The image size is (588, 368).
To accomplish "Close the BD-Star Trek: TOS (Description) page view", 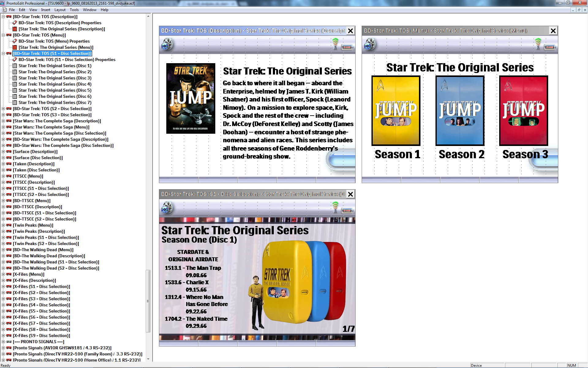I will 351,31.
